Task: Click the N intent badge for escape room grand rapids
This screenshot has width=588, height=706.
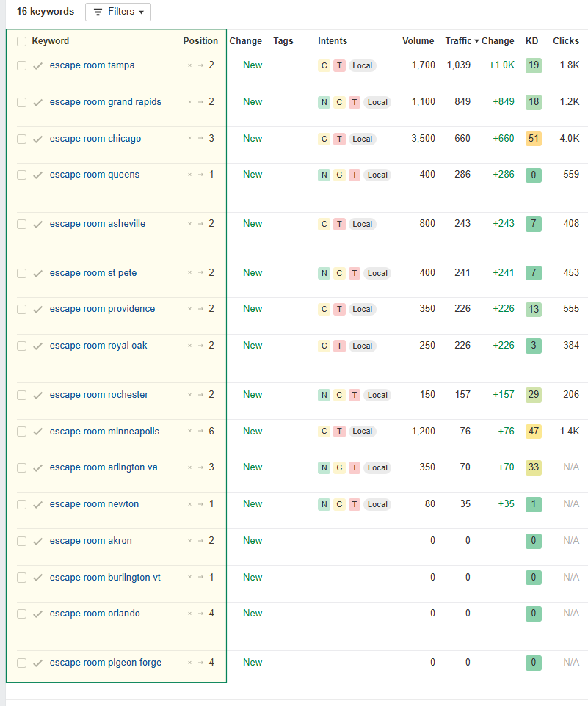Action: [x=324, y=102]
